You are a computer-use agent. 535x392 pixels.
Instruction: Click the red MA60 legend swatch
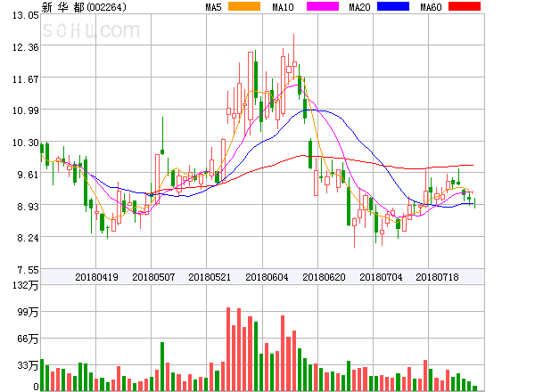[x=465, y=6]
